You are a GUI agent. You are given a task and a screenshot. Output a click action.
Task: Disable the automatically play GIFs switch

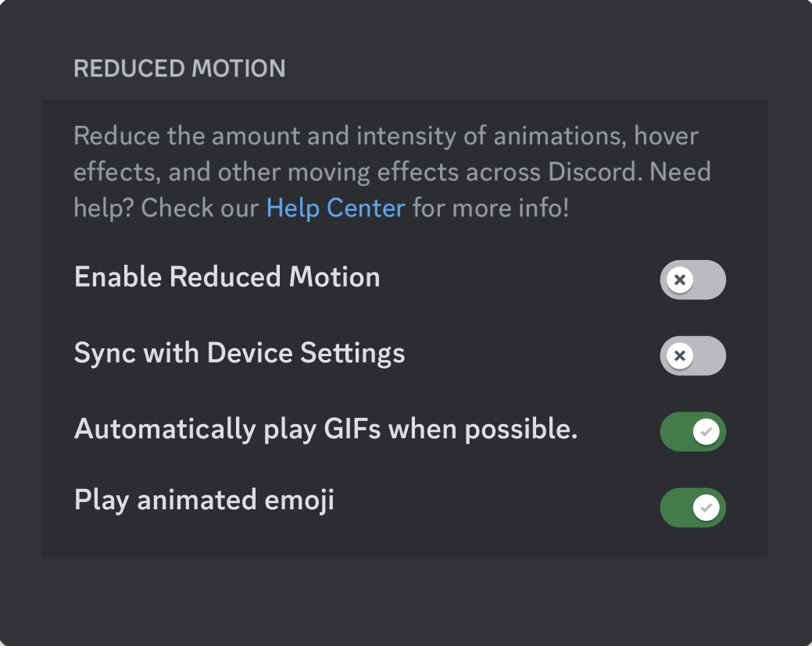point(692,432)
